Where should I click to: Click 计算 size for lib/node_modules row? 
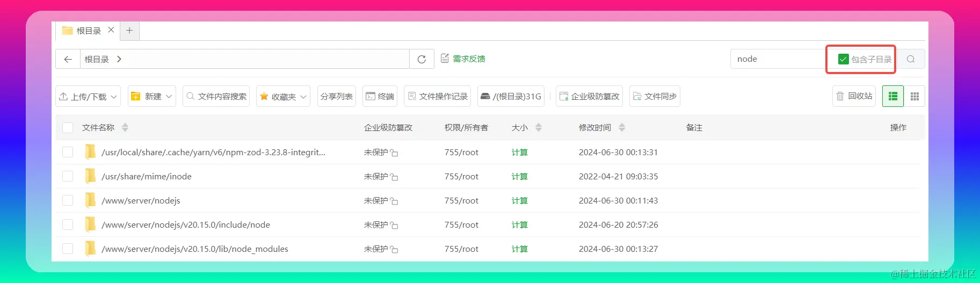[x=519, y=249]
